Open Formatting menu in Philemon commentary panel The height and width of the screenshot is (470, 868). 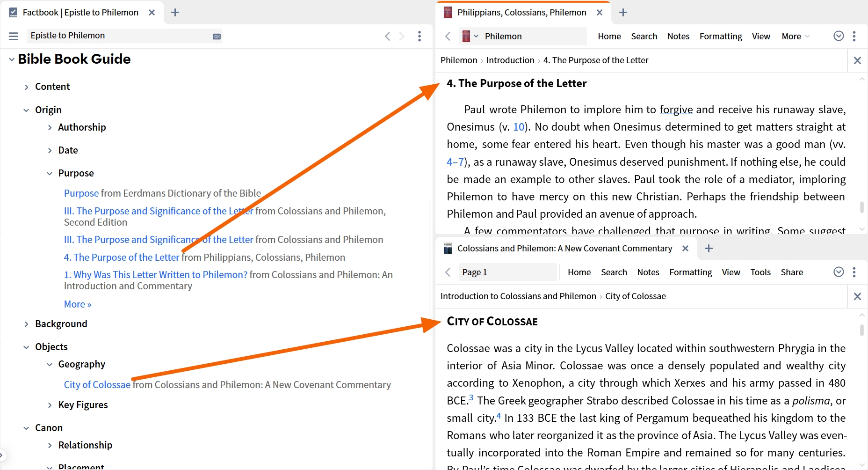[721, 36]
